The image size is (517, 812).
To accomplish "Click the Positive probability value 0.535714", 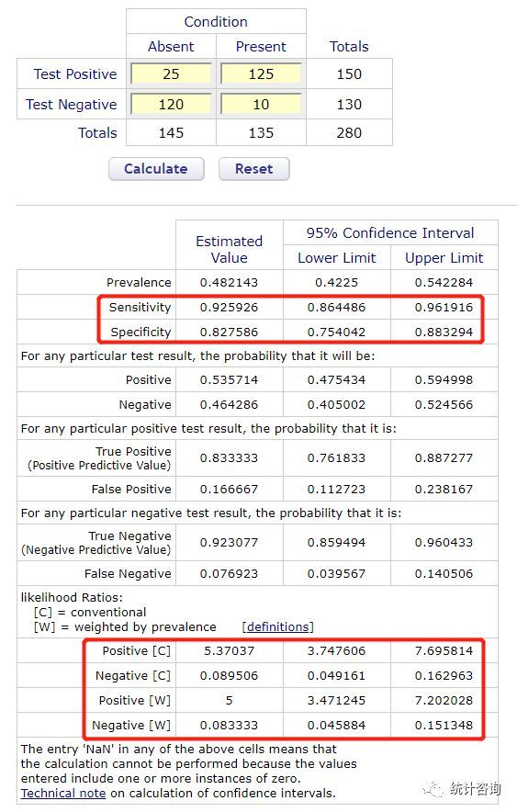I will tap(229, 380).
